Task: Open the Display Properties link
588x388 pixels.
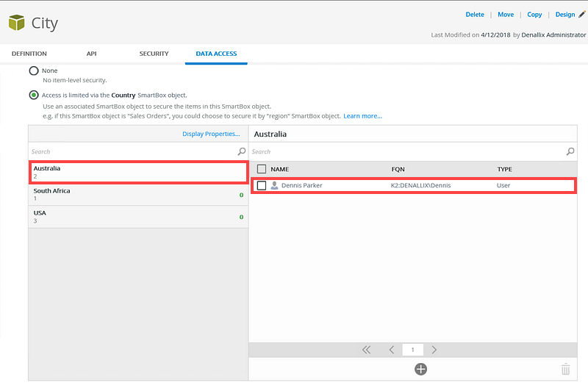Action: (211, 134)
